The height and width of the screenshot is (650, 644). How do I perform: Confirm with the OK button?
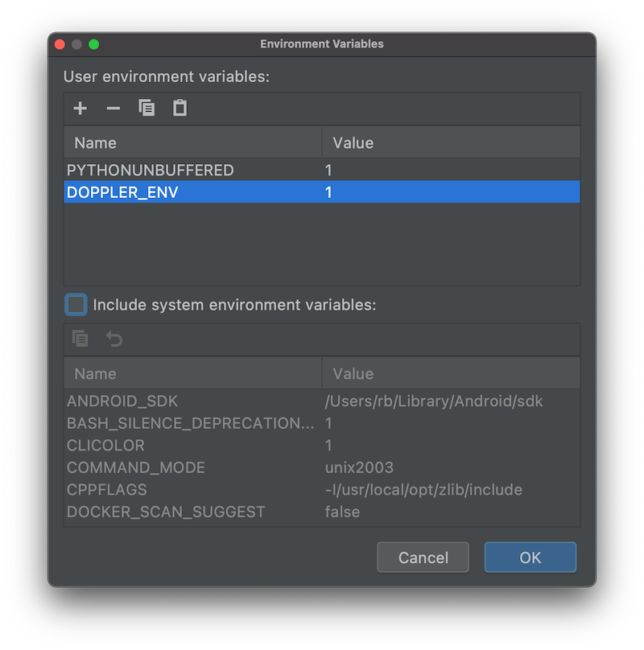tap(530, 557)
